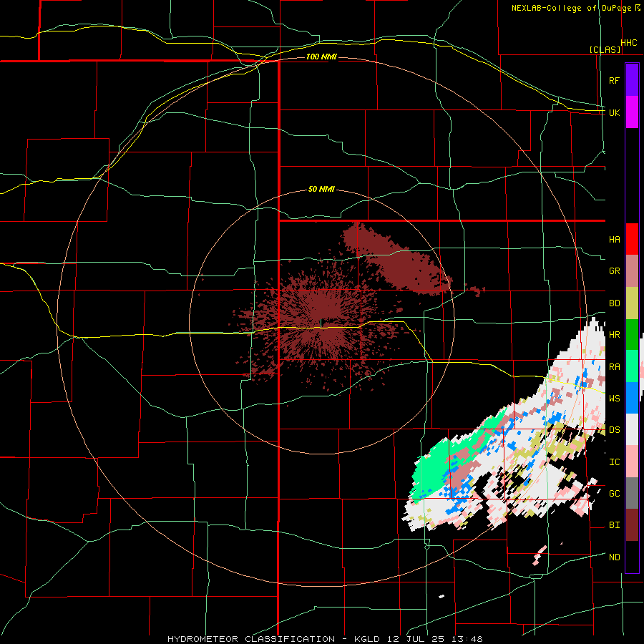Select the IC ice crystals pink swatch
This screenshot has height=644, width=644.
click(632, 462)
